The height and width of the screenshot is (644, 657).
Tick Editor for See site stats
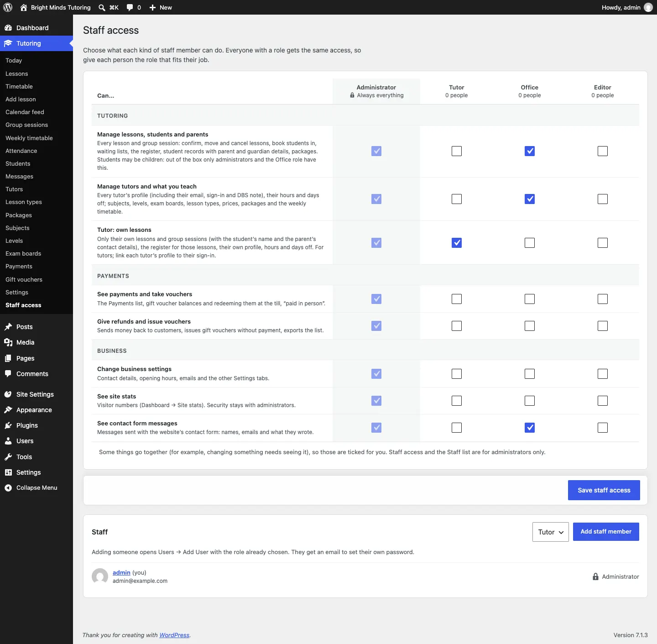click(603, 401)
